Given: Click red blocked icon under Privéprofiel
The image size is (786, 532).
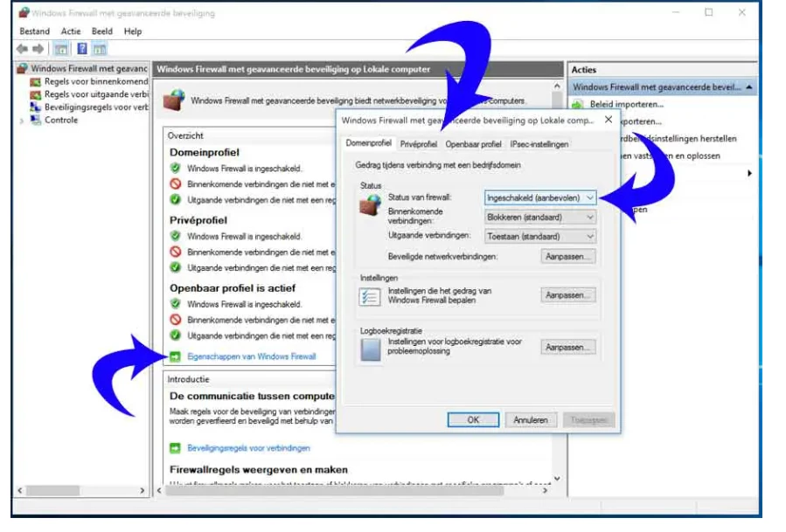Looking at the screenshot, I should (175, 252).
